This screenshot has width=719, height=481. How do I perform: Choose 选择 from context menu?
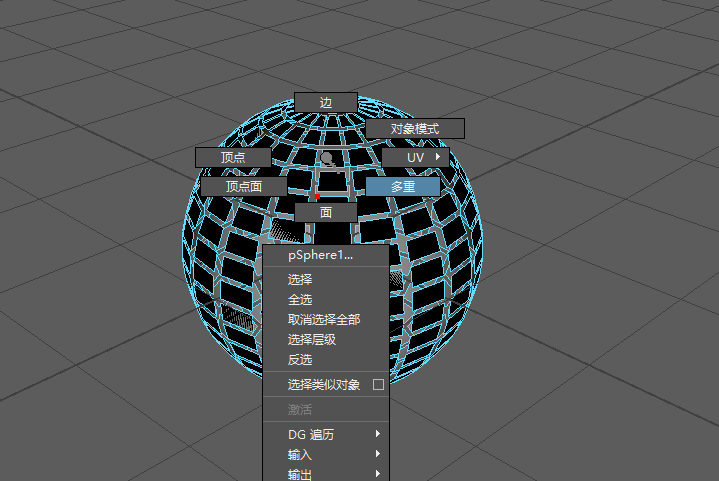326,279
